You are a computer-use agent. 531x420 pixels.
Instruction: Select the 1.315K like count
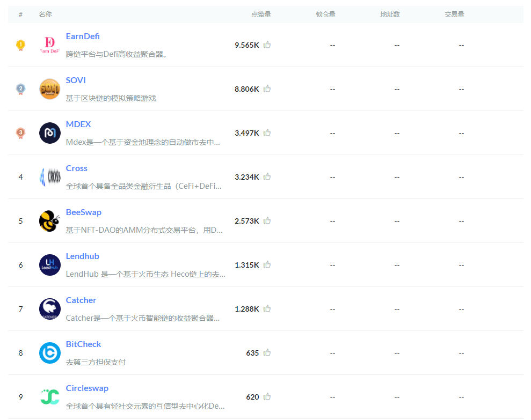coord(247,265)
